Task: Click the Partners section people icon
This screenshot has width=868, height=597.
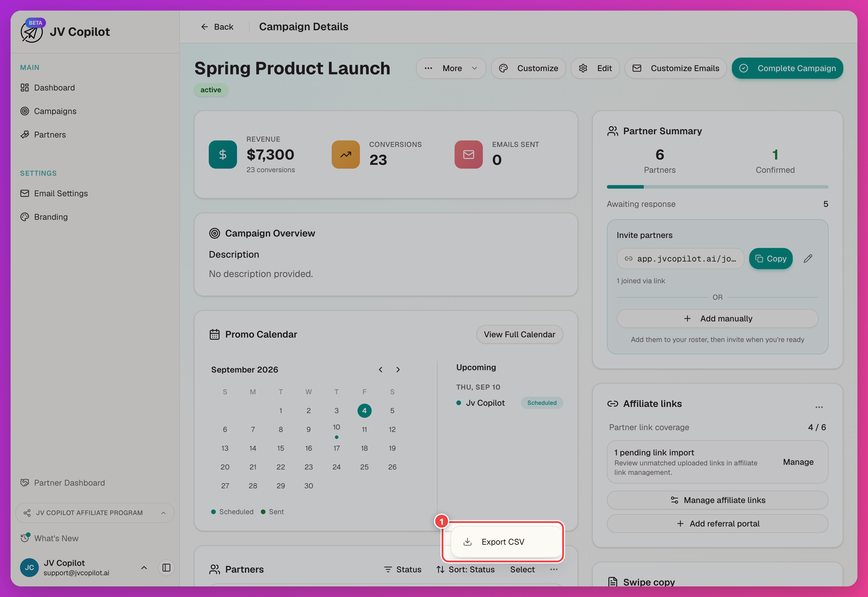Action: tap(214, 569)
